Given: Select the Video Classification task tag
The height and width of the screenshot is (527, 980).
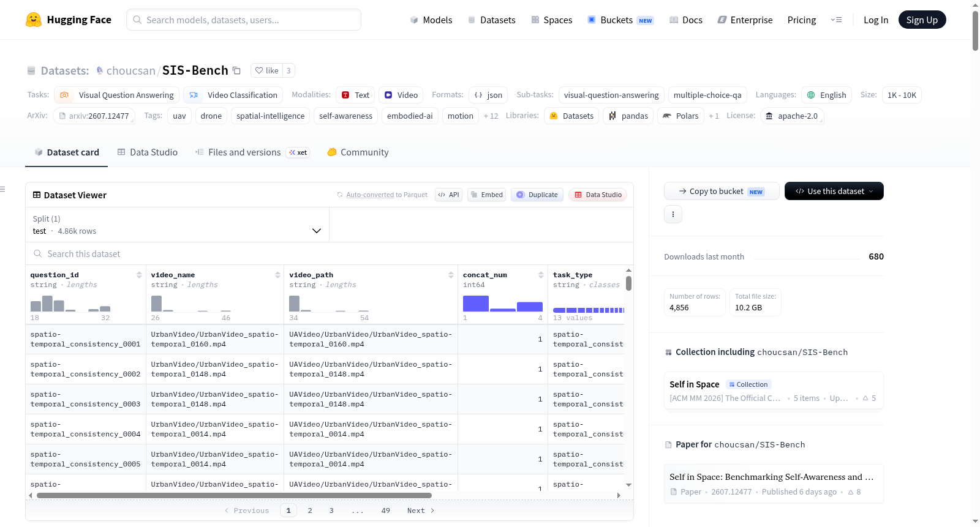Looking at the screenshot, I should (x=233, y=95).
